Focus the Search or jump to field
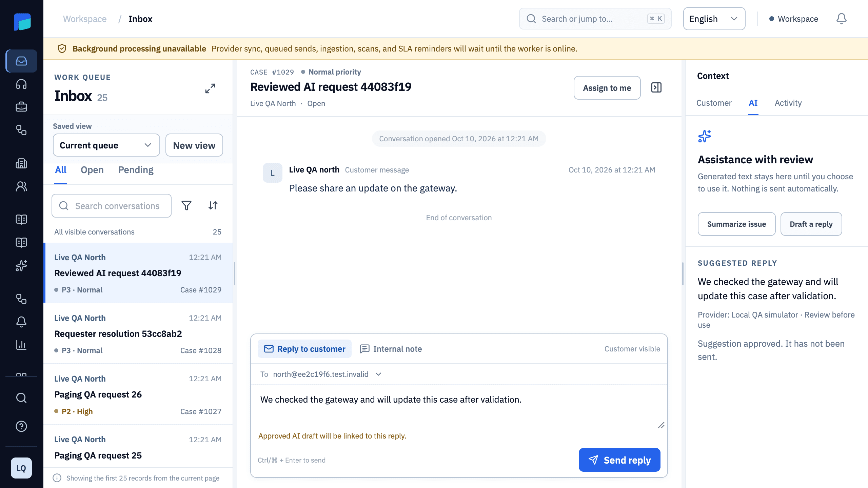Image resolution: width=868 pixels, height=488 pixels. (x=595, y=19)
